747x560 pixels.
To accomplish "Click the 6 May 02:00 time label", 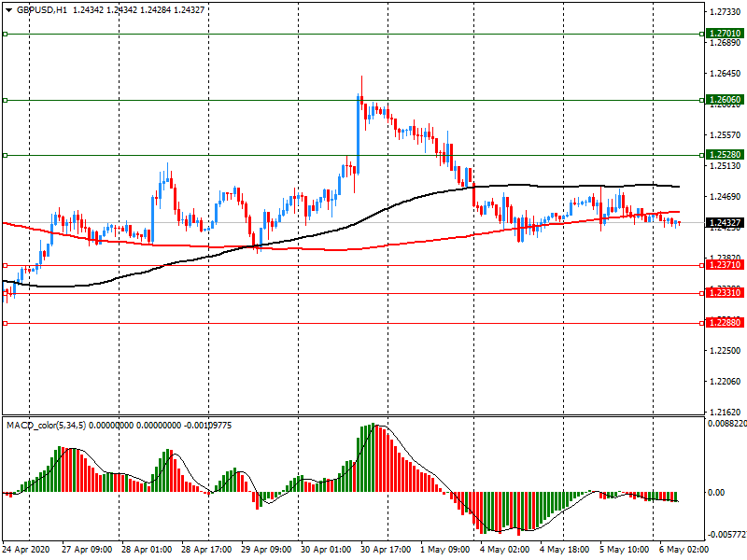I will tap(684, 550).
